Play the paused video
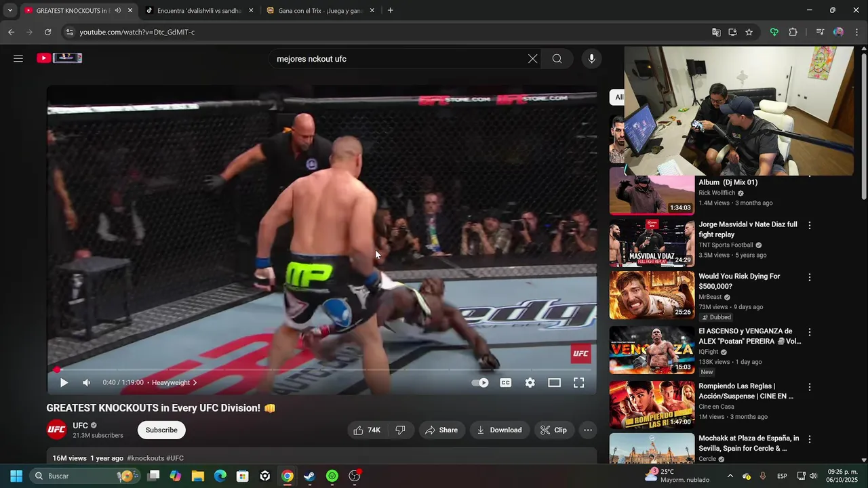Image resolution: width=868 pixels, height=488 pixels. [x=64, y=383]
